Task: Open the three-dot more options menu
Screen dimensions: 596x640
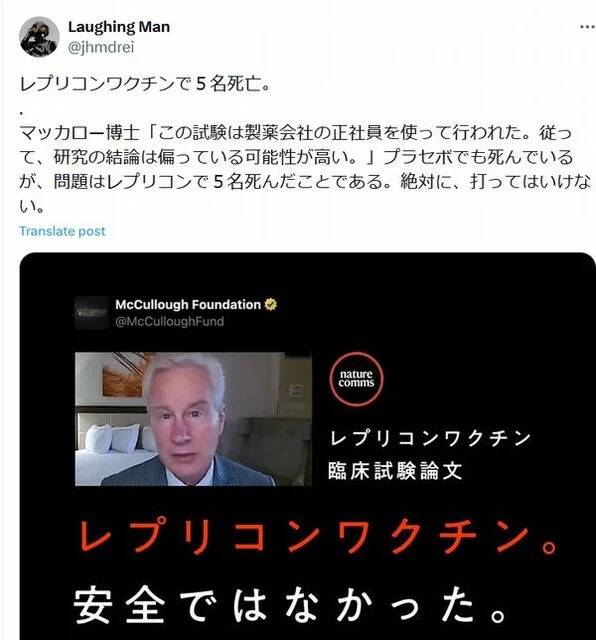Action: click(587, 27)
